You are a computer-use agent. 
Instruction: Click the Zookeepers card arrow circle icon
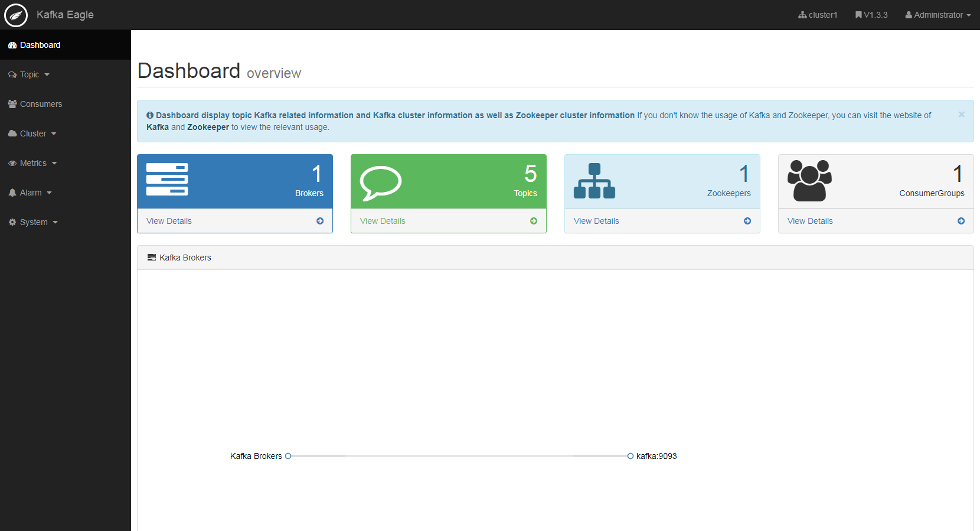click(x=747, y=221)
